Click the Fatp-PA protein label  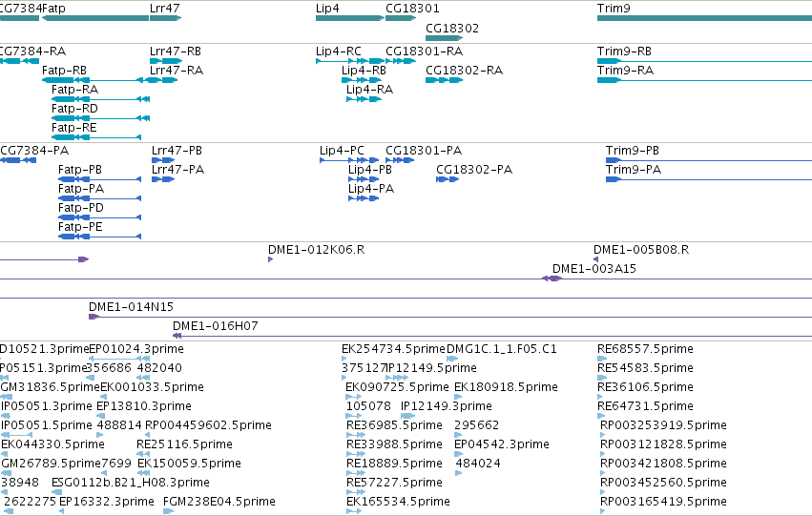pyautogui.click(x=81, y=189)
